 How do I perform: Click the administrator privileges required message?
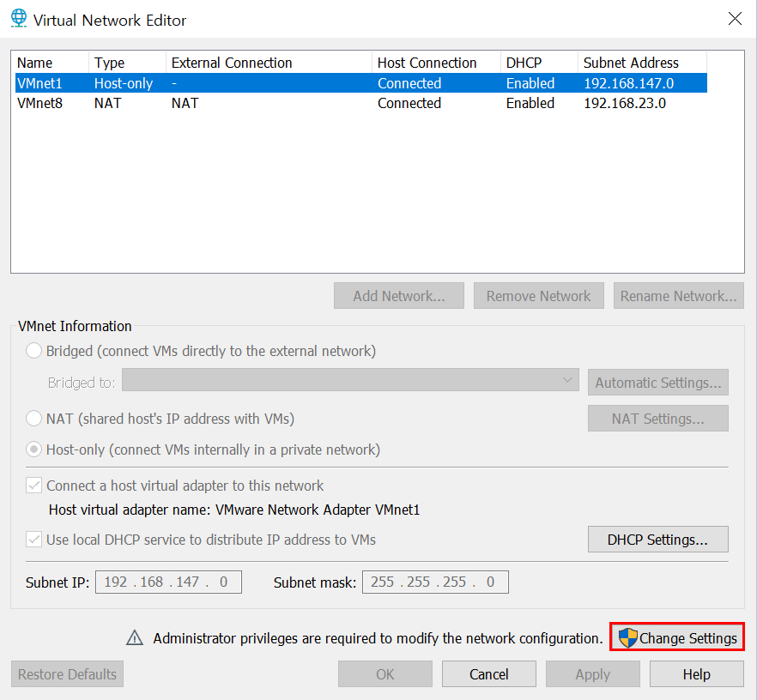click(378, 638)
